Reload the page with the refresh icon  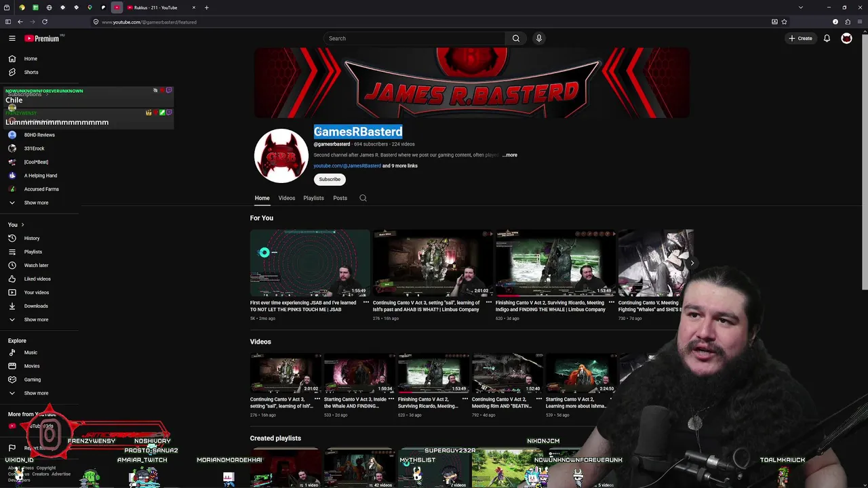(45, 22)
